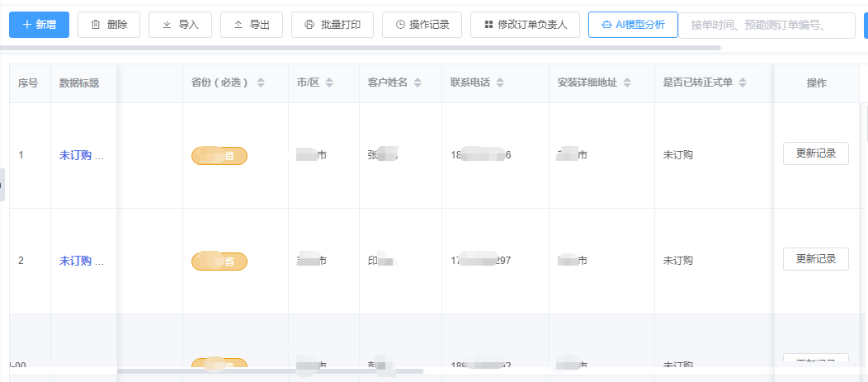Open 操作记录 operation log
Viewport: 868px width, 382px height.
[422, 25]
